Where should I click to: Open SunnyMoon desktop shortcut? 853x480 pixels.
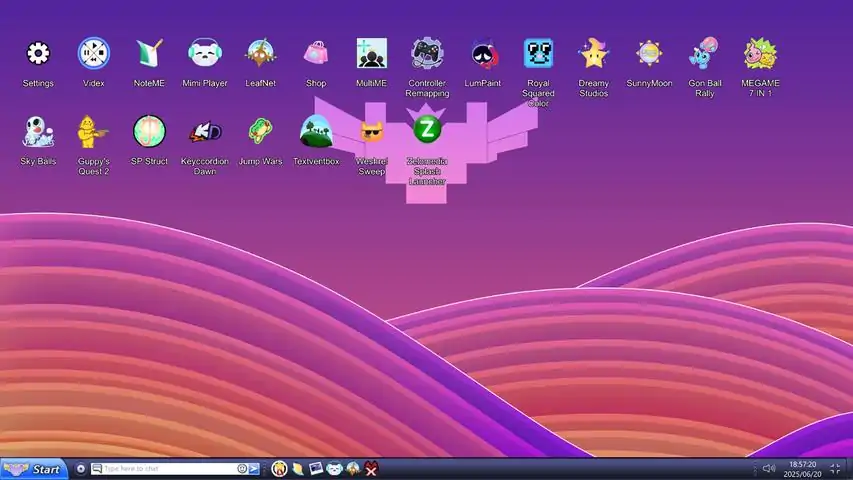649,54
